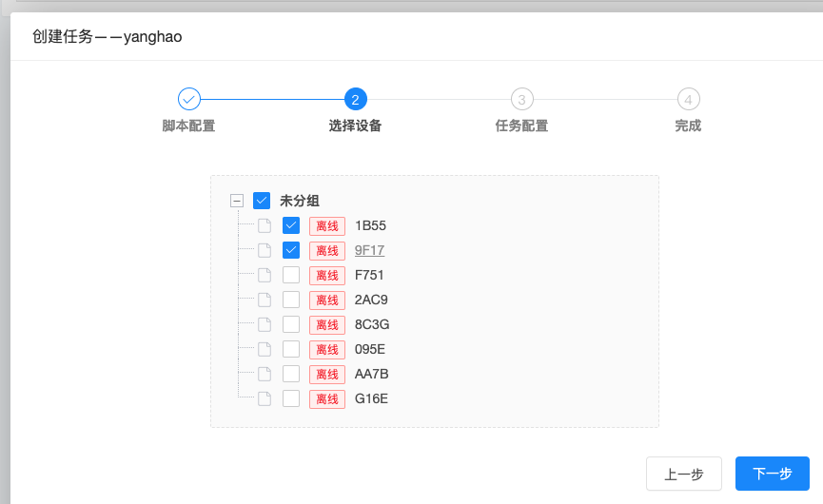Click the file icon beside device 1B55

pyautogui.click(x=265, y=226)
